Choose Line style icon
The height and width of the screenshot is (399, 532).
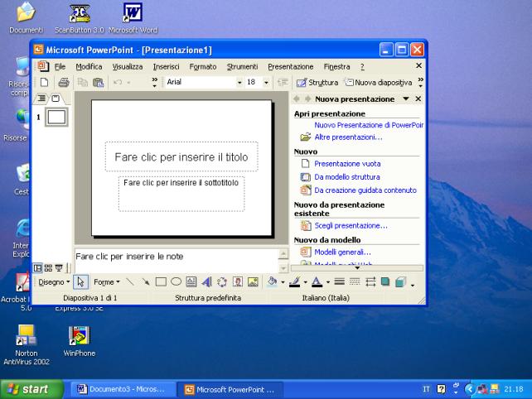(x=339, y=281)
